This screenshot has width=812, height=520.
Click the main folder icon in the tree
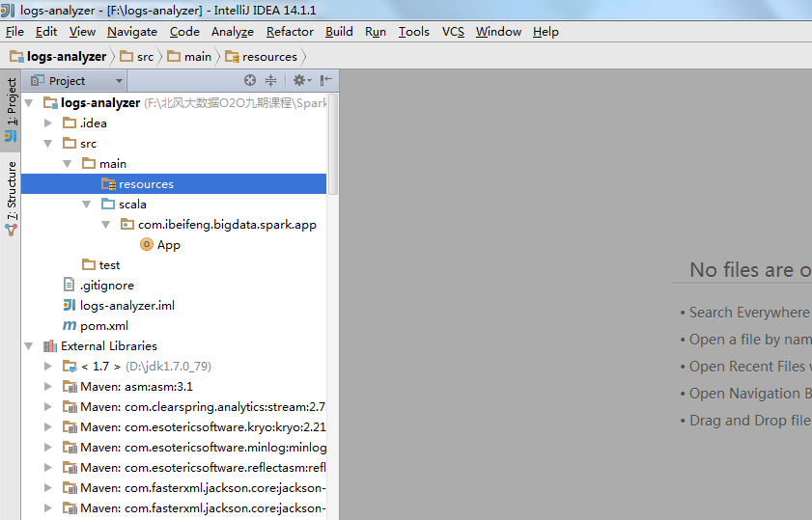pyautogui.click(x=89, y=163)
